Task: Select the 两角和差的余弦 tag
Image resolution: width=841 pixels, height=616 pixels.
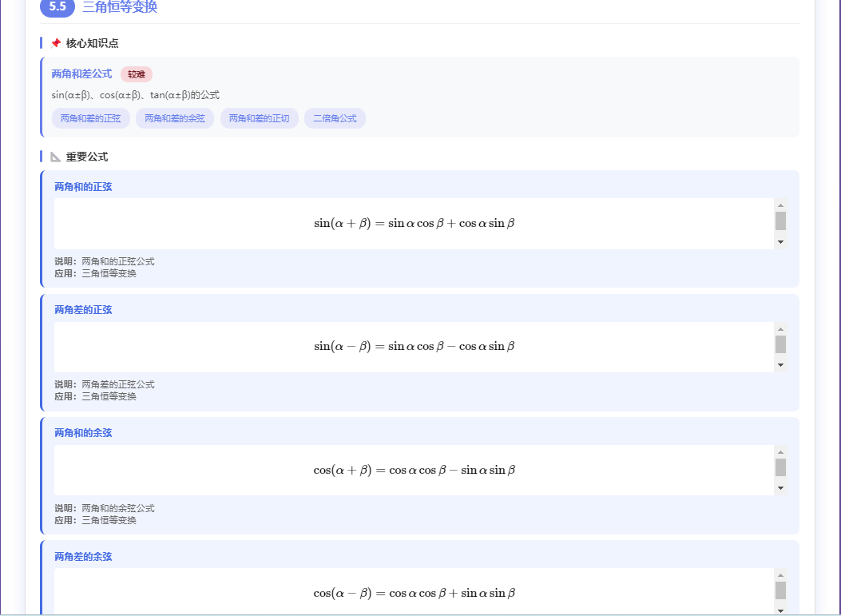Action: coord(175,118)
